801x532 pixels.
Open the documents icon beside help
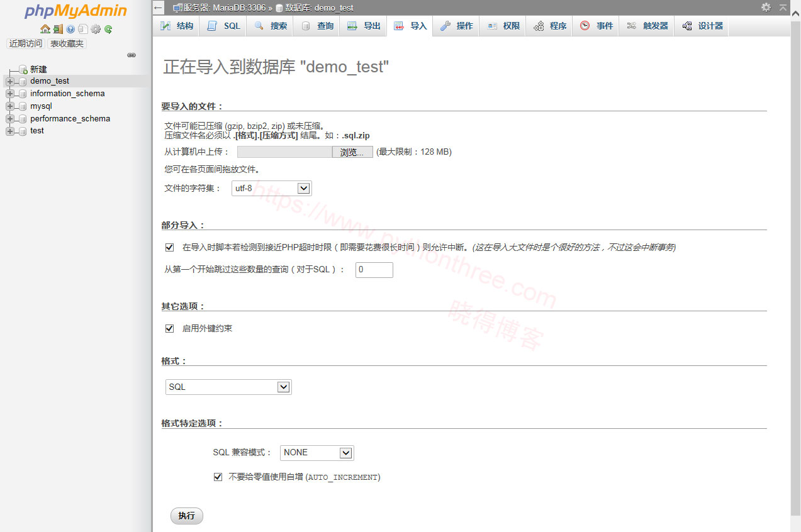click(x=82, y=29)
